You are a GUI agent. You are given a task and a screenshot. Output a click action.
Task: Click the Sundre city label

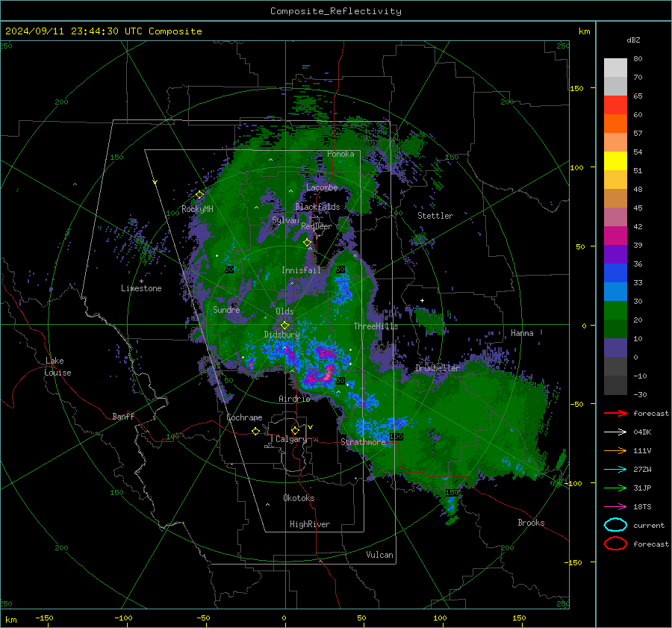coord(226,310)
